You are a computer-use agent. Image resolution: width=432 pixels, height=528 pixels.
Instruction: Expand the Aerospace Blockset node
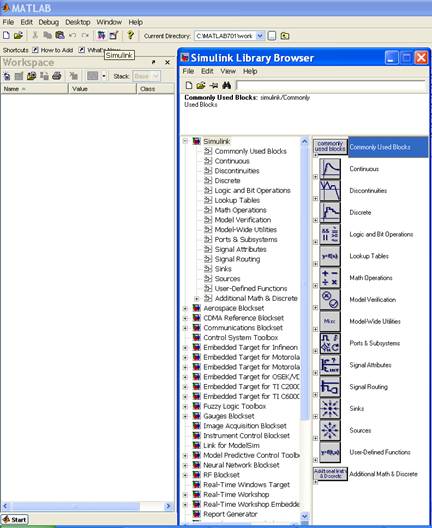pos(185,308)
